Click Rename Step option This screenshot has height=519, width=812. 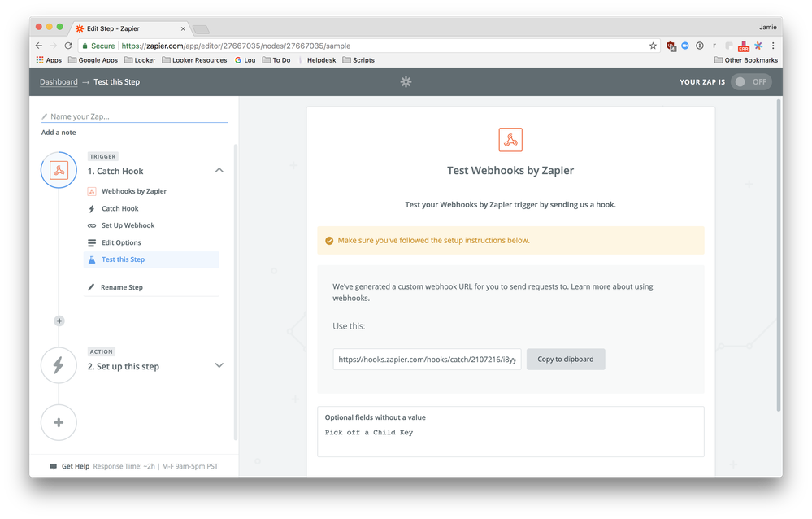122,287
